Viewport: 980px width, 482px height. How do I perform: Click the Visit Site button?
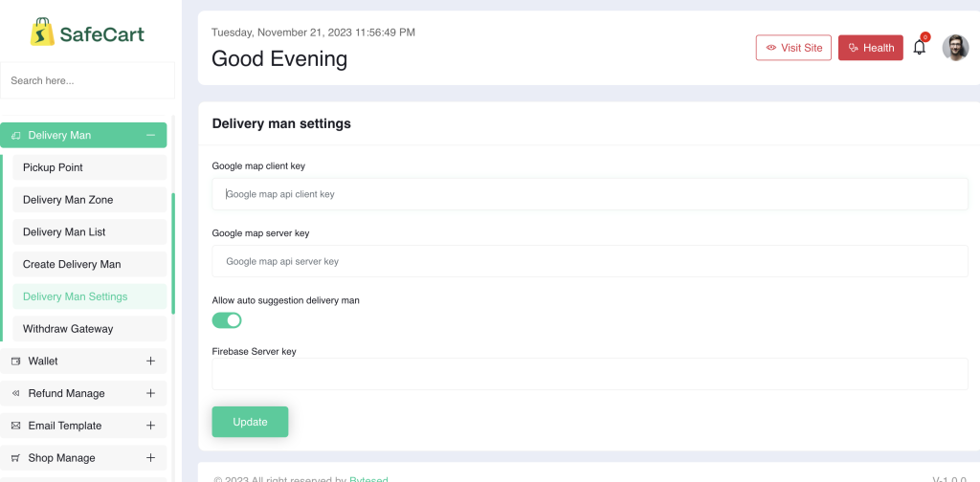pos(793,48)
